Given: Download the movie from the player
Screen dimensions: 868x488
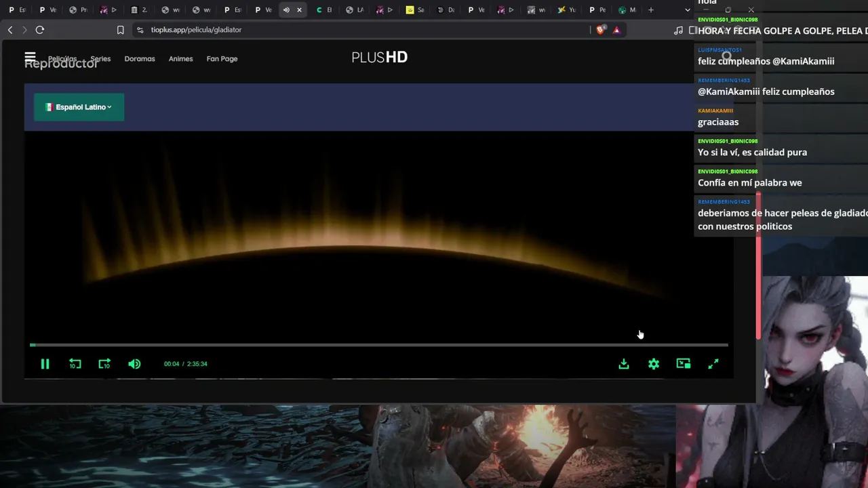Looking at the screenshot, I should coord(624,364).
